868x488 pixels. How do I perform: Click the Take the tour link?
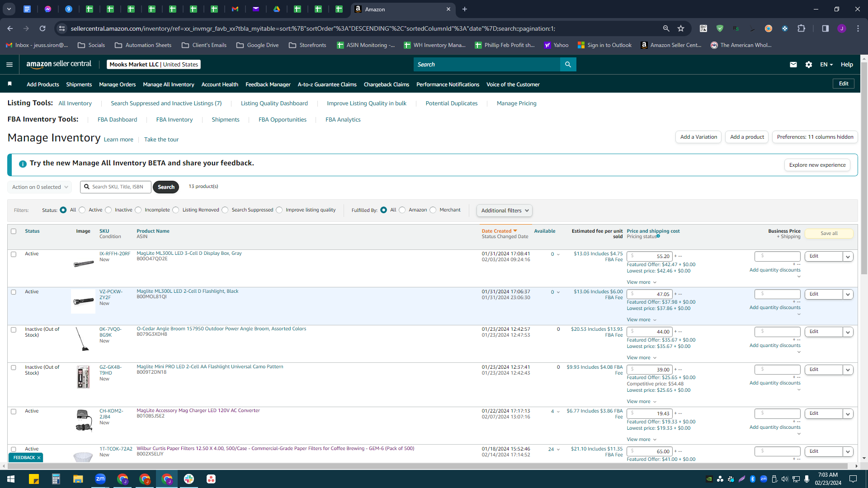pyautogui.click(x=161, y=140)
